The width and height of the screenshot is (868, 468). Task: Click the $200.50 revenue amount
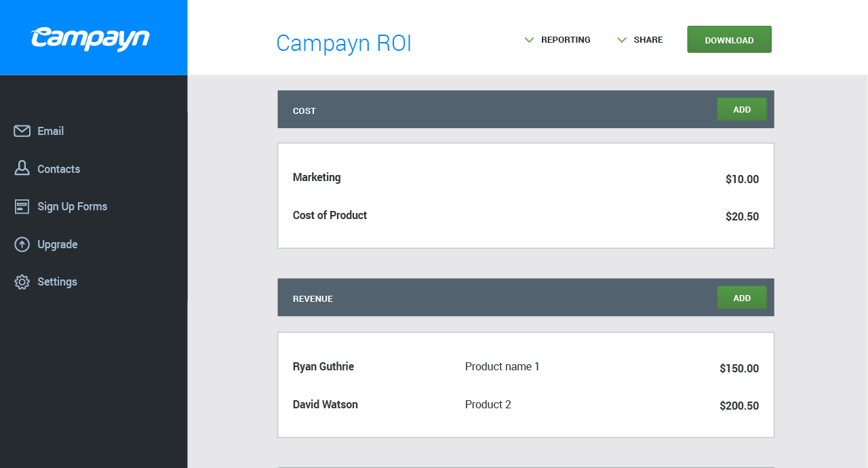739,406
